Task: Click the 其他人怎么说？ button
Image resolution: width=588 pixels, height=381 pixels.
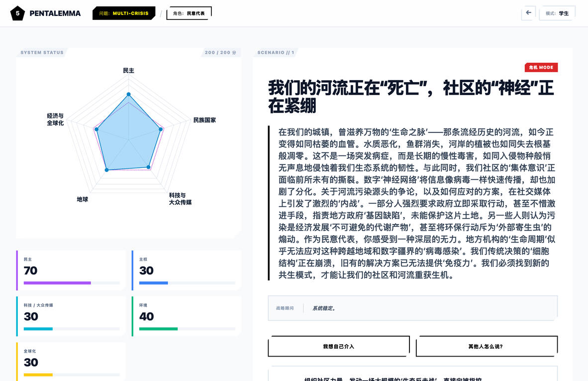Action: (486, 346)
